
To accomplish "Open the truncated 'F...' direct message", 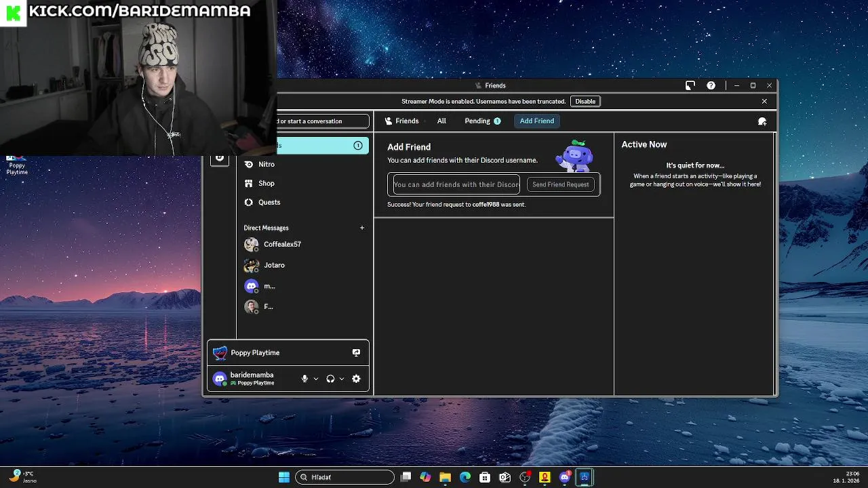I will point(305,306).
